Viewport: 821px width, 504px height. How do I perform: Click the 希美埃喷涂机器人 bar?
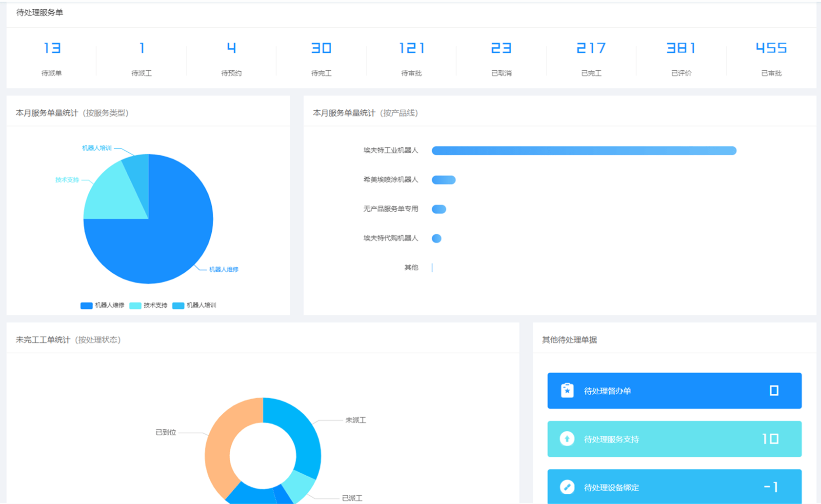pos(443,180)
